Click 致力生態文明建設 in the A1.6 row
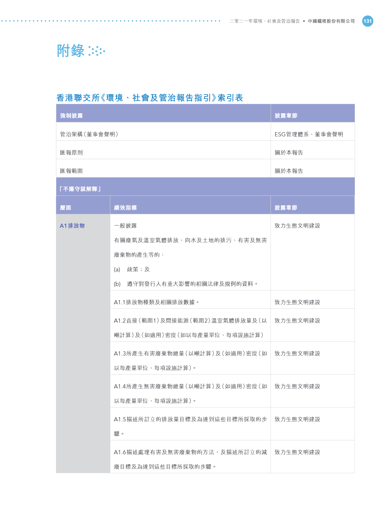The width and height of the screenshot is (392, 532). tap(297, 452)
